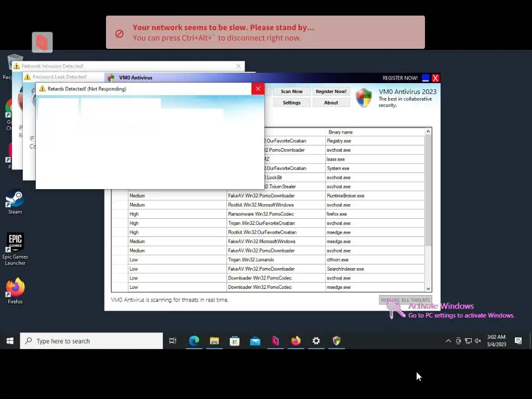Select the SearchIndexer.exe binary cell
The image size is (532, 399).
[375, 269]
